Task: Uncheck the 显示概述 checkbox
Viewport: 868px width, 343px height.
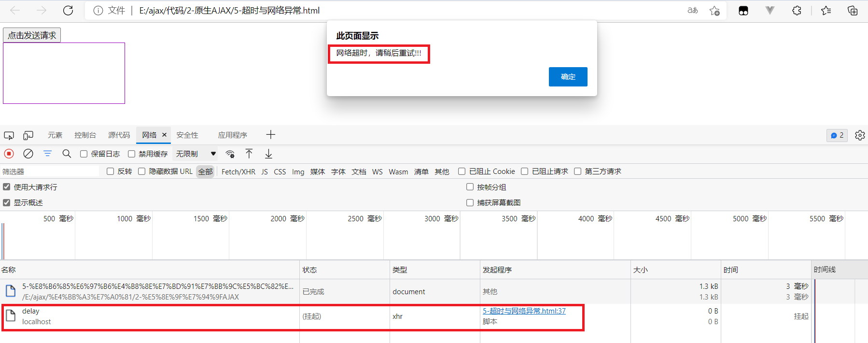Action: [x=6, y=202]
